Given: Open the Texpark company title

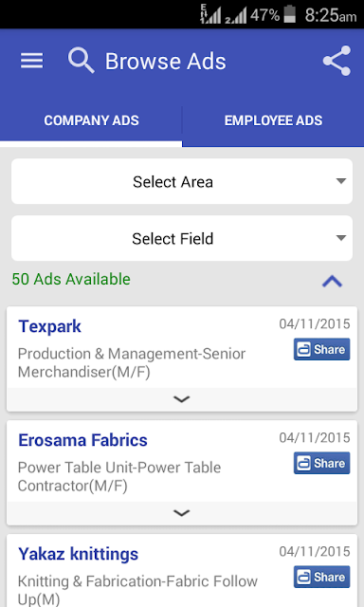Looking at the screenshot, I should 50,326.
